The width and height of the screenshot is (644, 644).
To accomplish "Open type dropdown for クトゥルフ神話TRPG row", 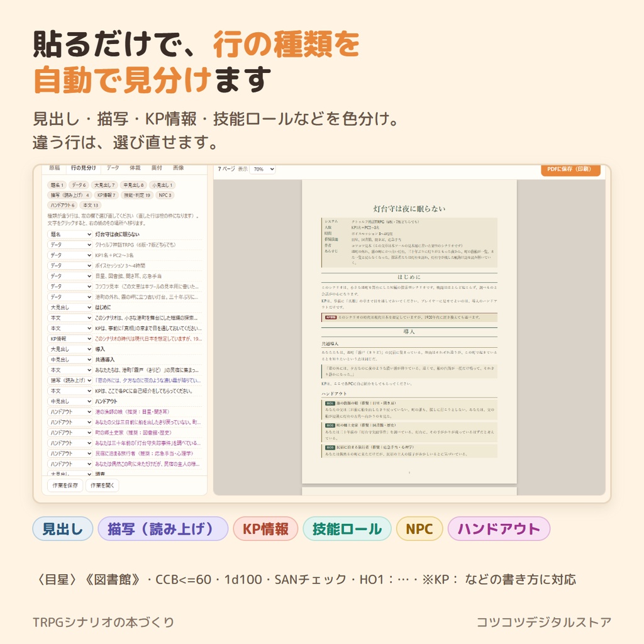I will tap(70, 245).
